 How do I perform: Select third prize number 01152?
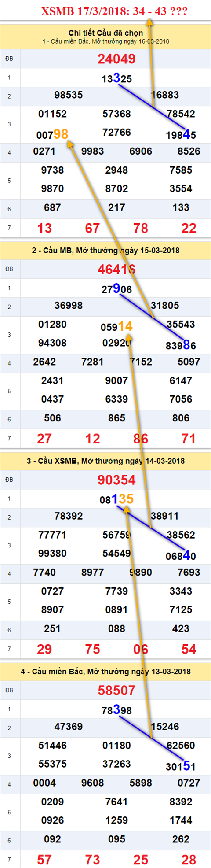coord(52,114)
